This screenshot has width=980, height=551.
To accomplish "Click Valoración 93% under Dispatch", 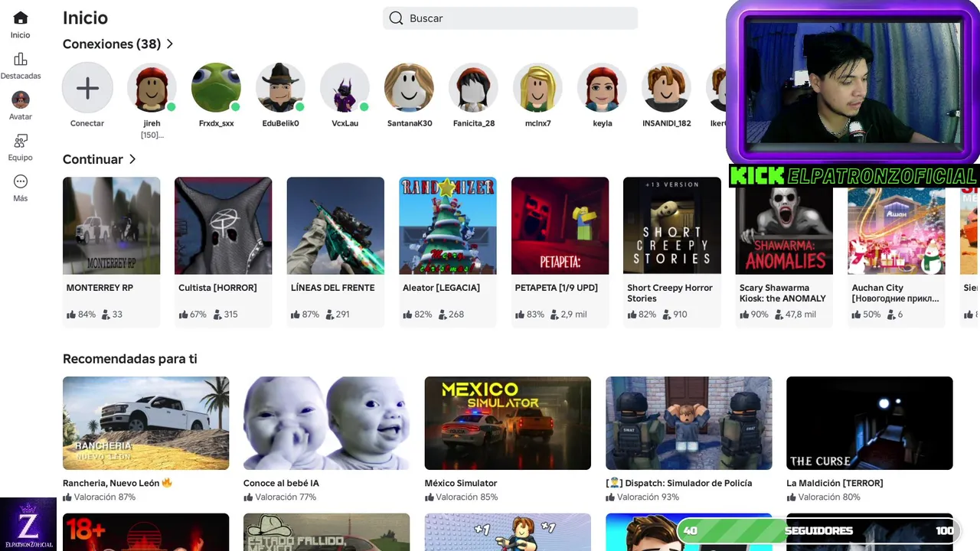I will click(x=642, y=497).
